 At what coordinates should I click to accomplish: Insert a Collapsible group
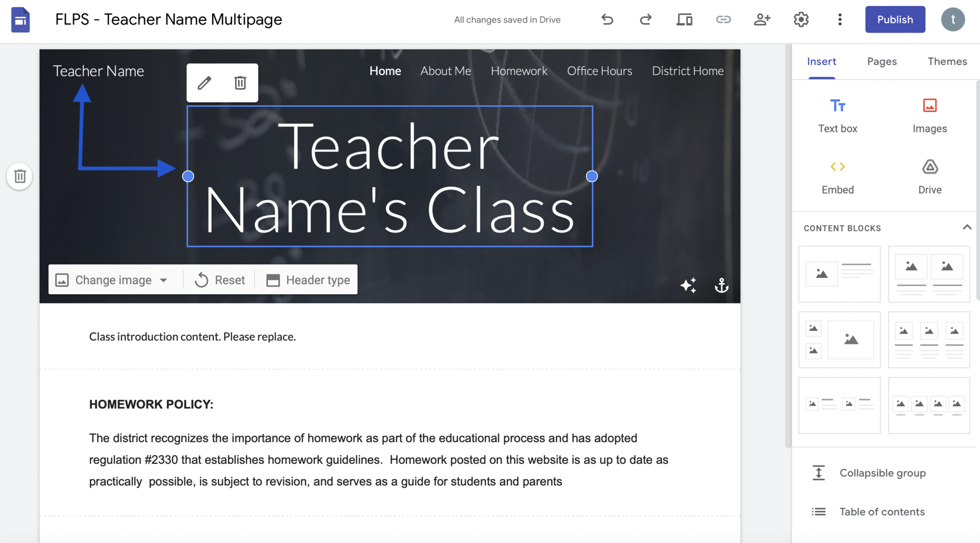tap(882, 473)
